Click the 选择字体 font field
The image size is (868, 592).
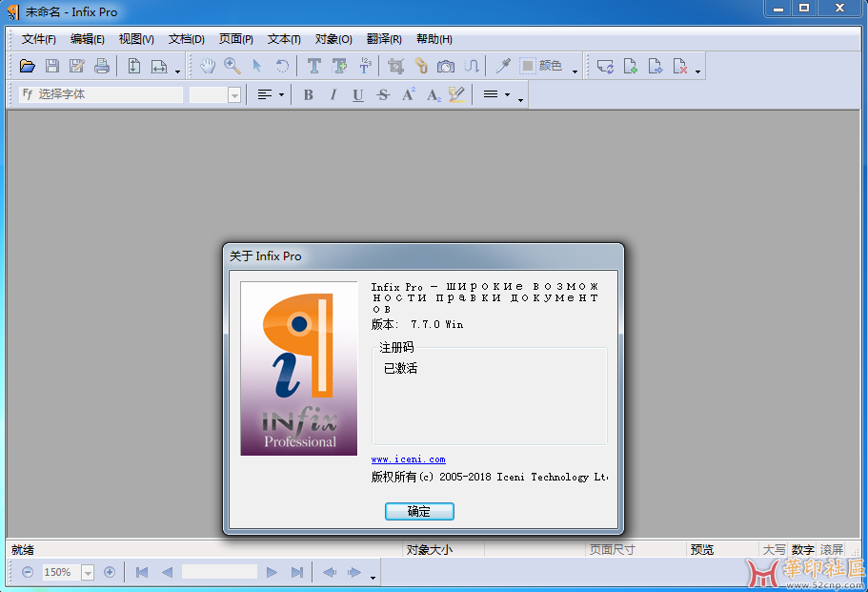tap(101, 94)
